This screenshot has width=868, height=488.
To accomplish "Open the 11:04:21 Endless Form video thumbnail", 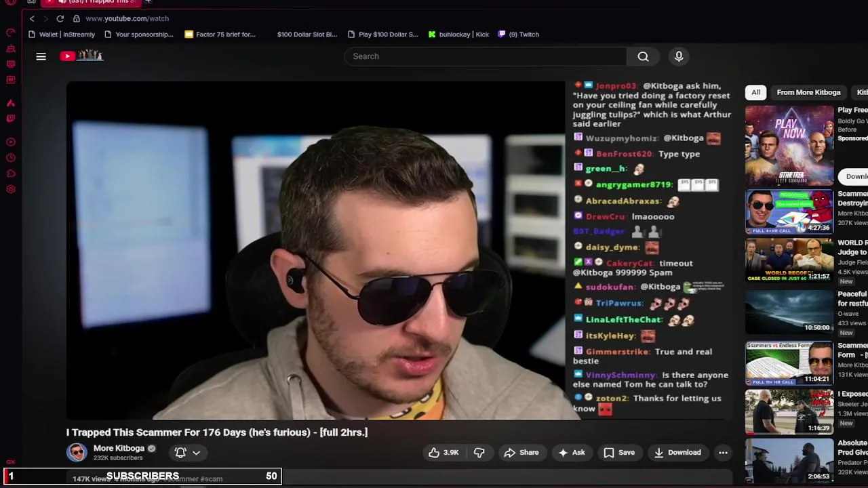I will (x=789, y=363).
